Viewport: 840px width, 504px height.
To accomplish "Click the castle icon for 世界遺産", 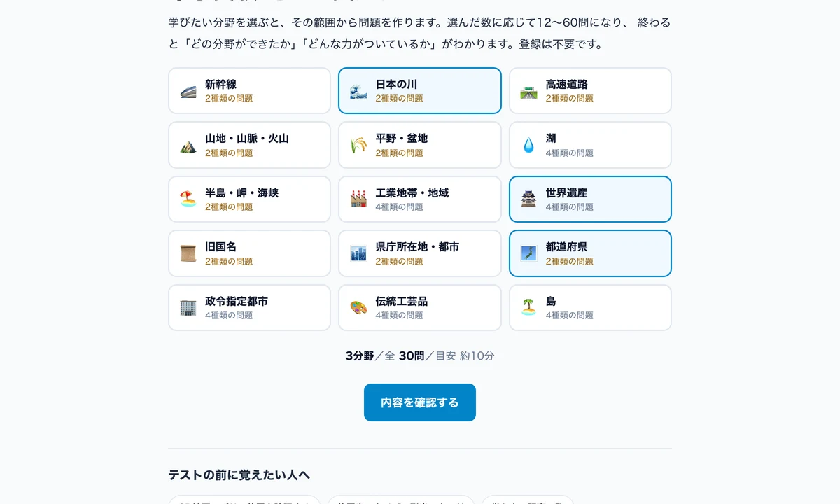I will click(x=528, y=199).
